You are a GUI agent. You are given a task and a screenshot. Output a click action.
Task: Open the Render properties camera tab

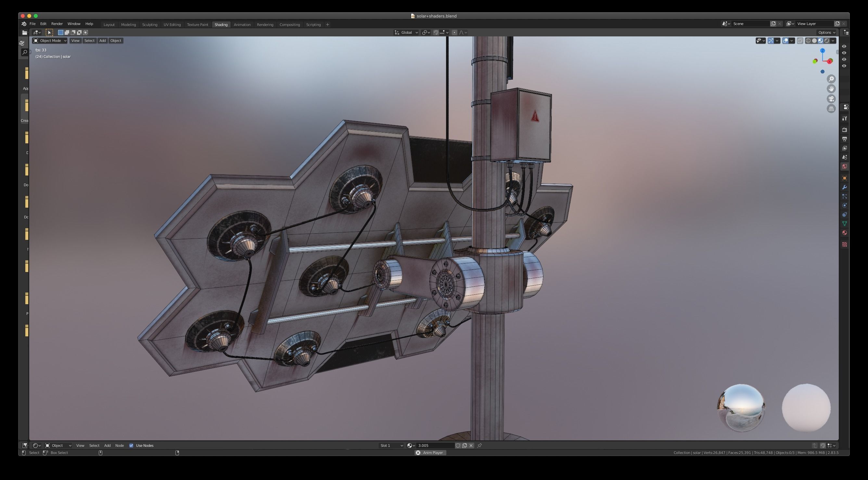[844, 130]
